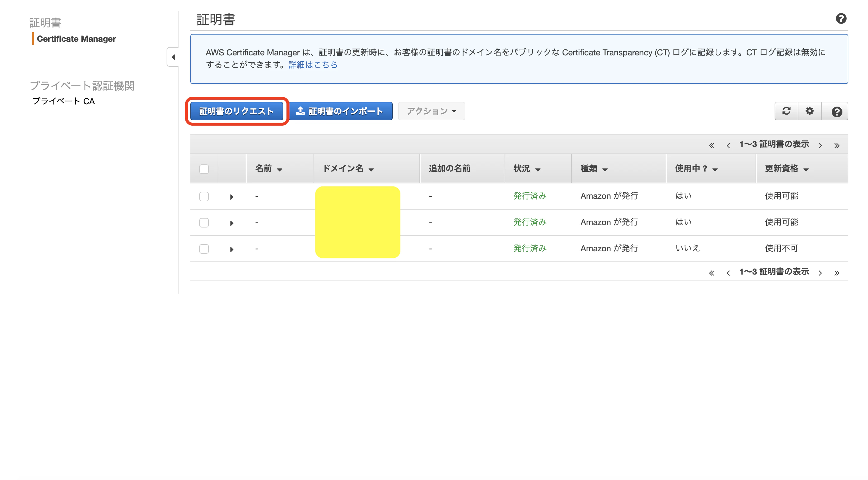Image resolution: width=868 pixels, height=480 pixels.
Task: Click 使用不可 in the 更新資格 column
Action: point(781,249)
